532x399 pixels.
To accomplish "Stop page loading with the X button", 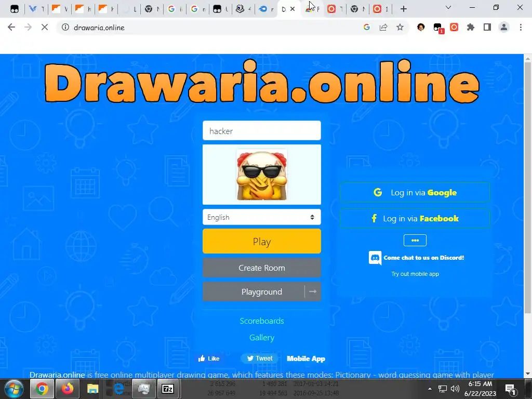I will coord(45,27).
